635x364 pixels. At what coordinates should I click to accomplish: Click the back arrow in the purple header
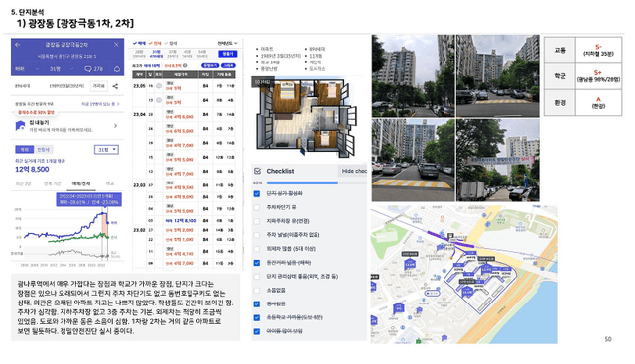tap(18, 45)
